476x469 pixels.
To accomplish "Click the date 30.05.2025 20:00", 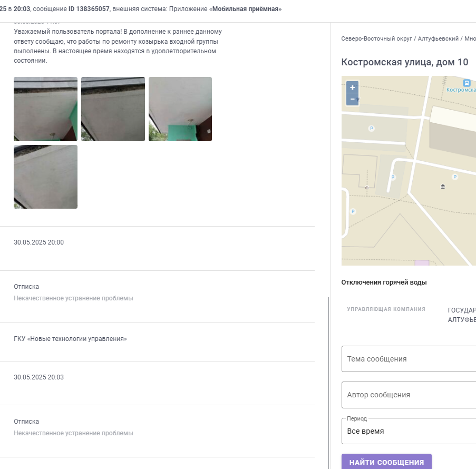I will 39,242.
